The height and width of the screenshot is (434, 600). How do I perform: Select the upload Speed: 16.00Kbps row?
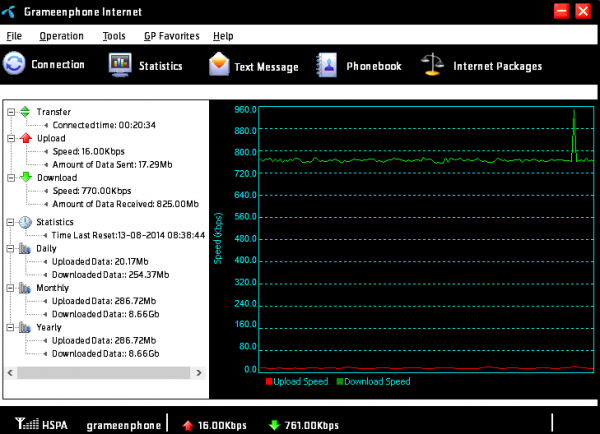tap(89, 152)
